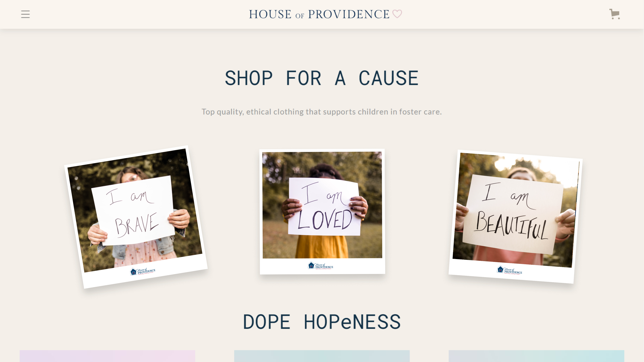Open the hamburger navigation menu
The height and width of the screenshot is (362, 644).
[x=25, y=14]
